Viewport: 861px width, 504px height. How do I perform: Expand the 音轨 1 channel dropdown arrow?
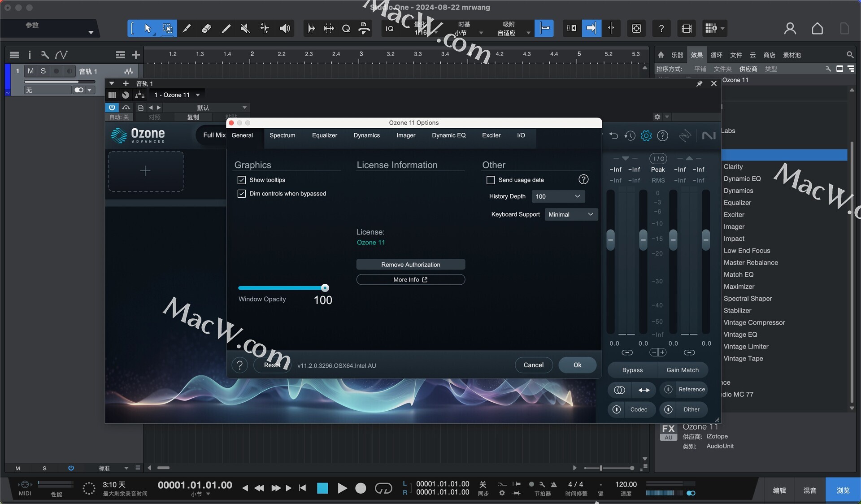112,83
